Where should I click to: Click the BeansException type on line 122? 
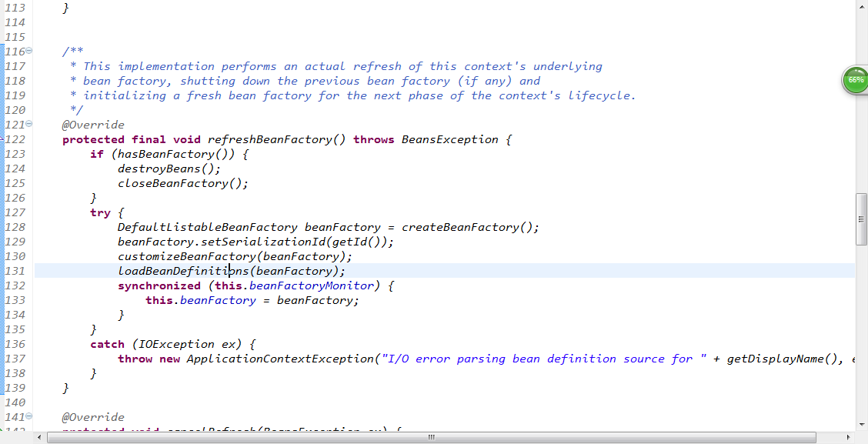click(x=449, y=139)
